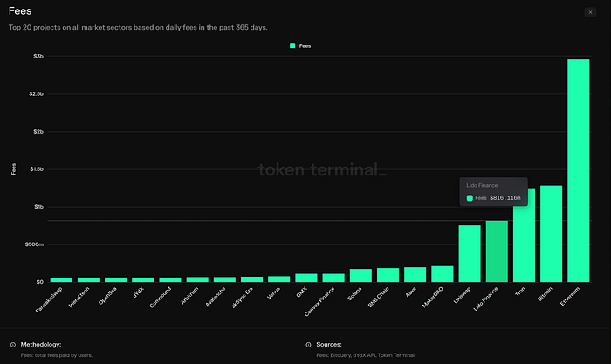This screenshot has height=364, width=611.
Task: Select the Aave bar
Action: [415, 275]
